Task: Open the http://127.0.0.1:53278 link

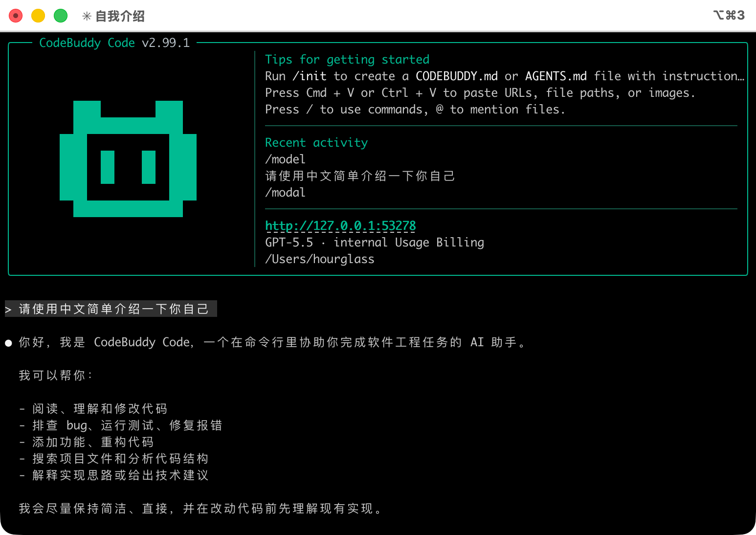Action: pyautogui.click(x=340, y=226)
